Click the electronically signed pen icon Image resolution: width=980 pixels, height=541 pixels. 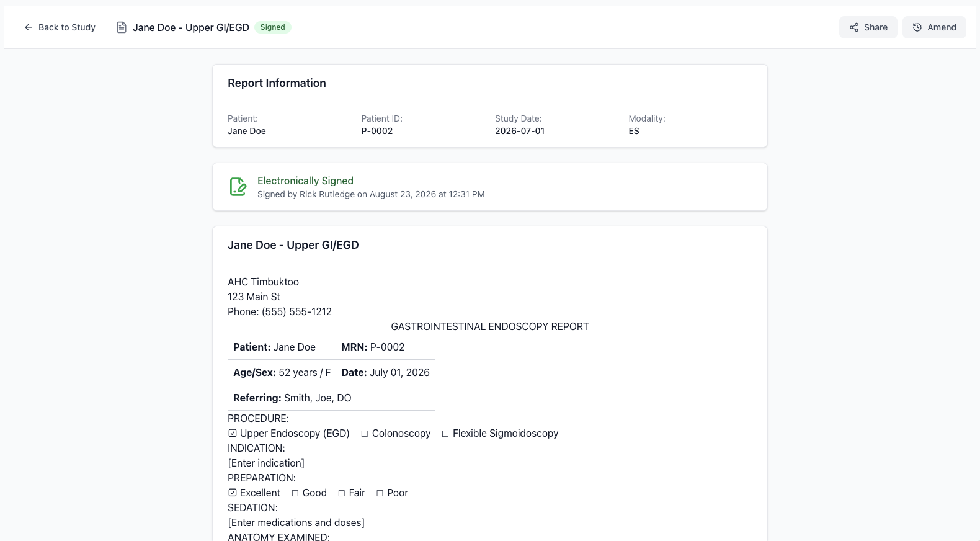238,187
